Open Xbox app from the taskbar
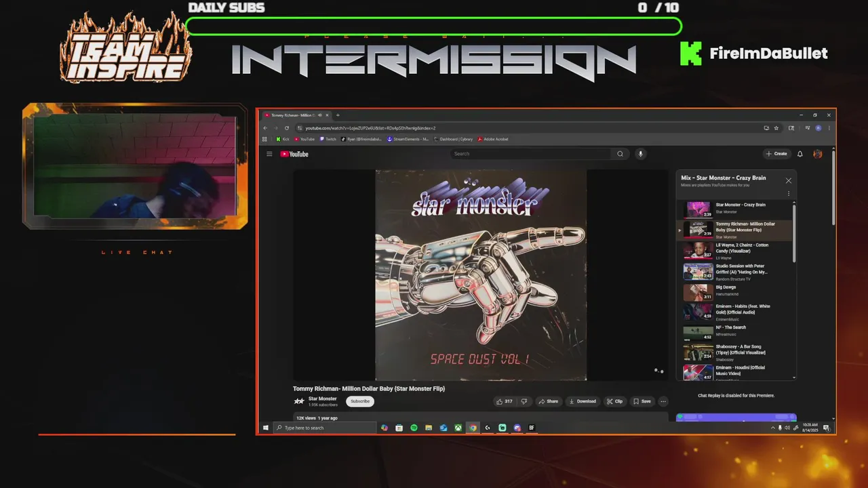Screen dimensions: 868x488 click(458, 428)
